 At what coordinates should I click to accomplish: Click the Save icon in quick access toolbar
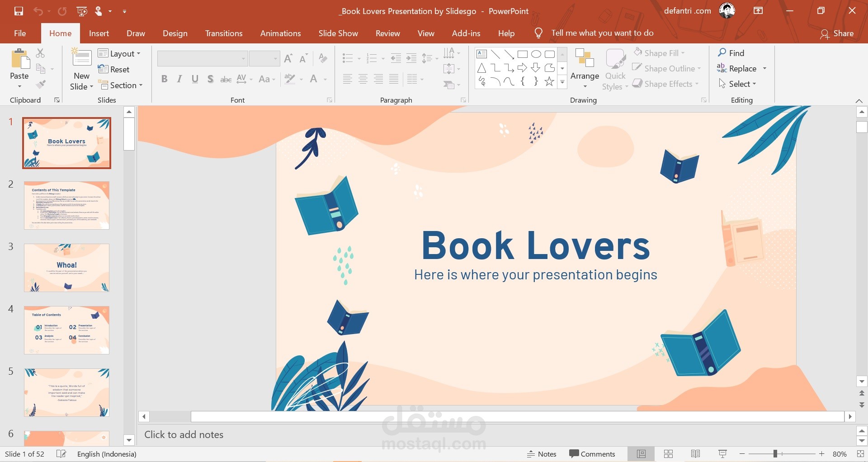(x=19, y=11)
